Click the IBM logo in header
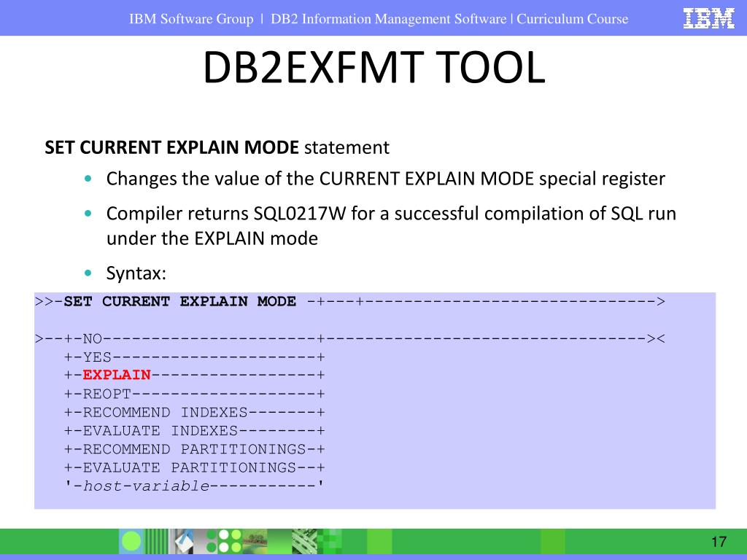Screen dimensions: 747x560 click(709, 18)
